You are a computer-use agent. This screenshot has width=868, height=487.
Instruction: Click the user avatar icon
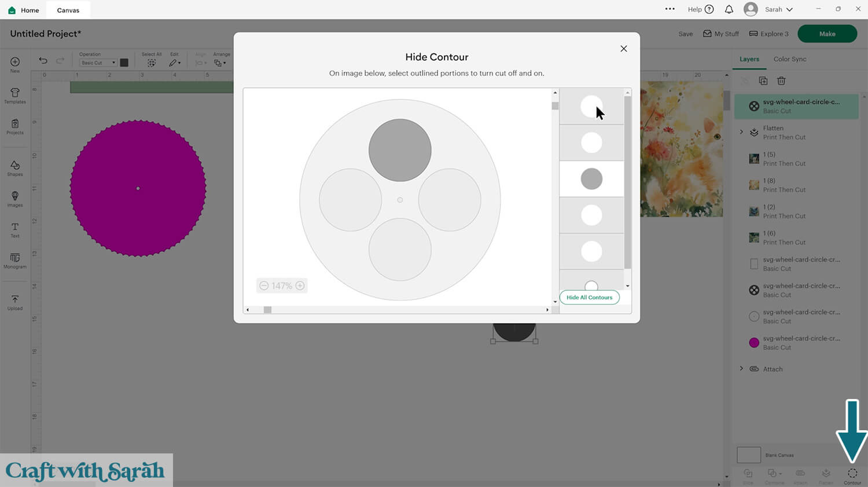[751, 9]
